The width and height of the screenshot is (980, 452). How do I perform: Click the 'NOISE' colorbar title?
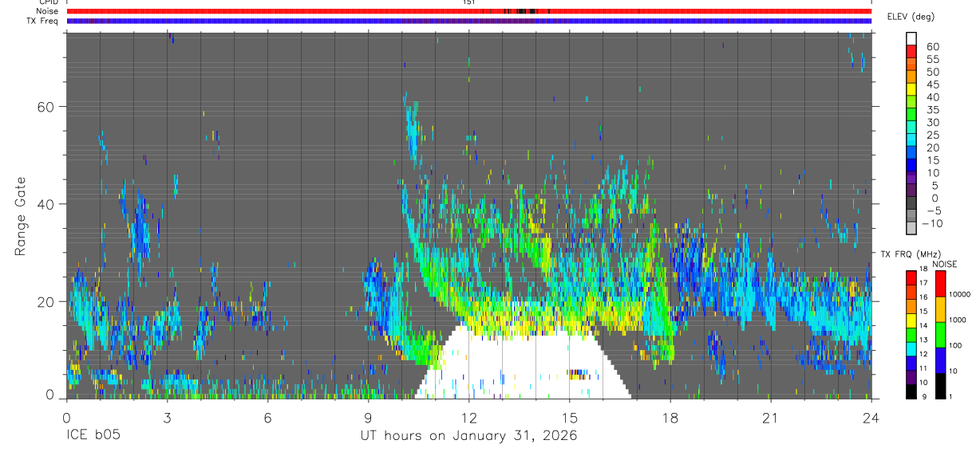click(944, 264)
